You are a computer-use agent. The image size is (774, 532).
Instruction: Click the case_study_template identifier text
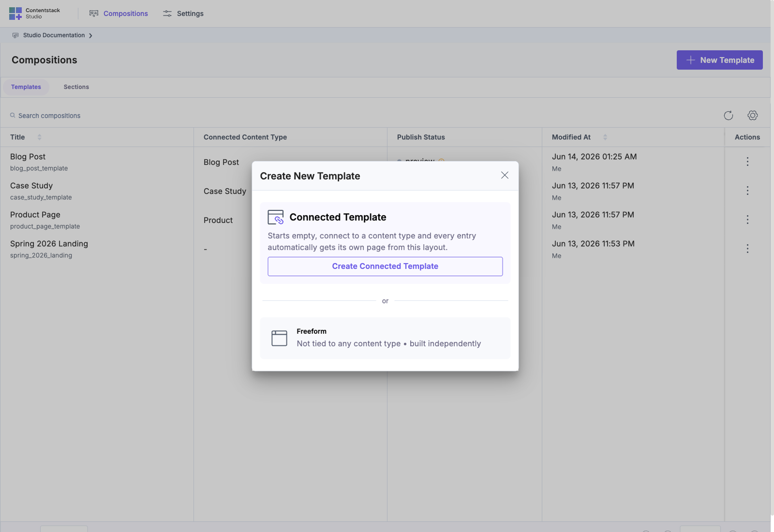tap(41, 197)
